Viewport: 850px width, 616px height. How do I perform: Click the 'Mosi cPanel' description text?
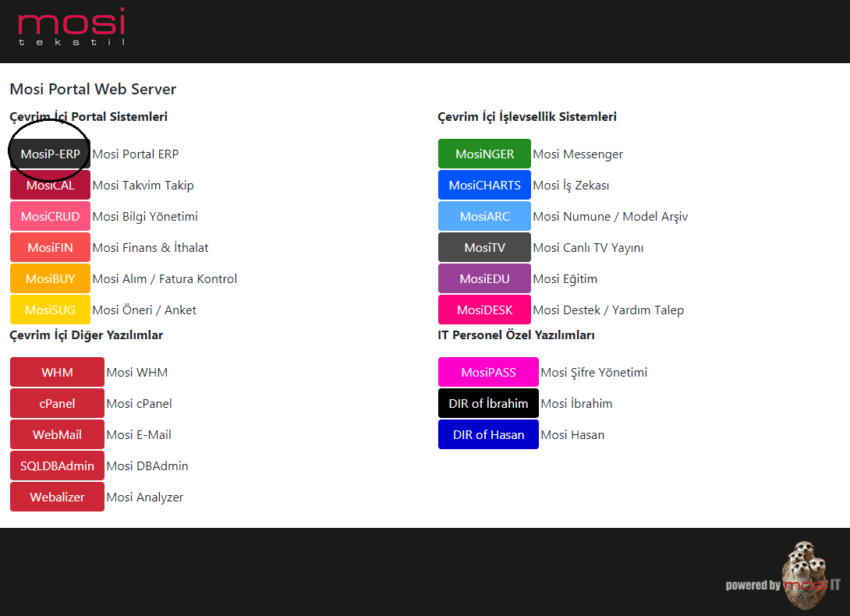[x=140, y=403]
